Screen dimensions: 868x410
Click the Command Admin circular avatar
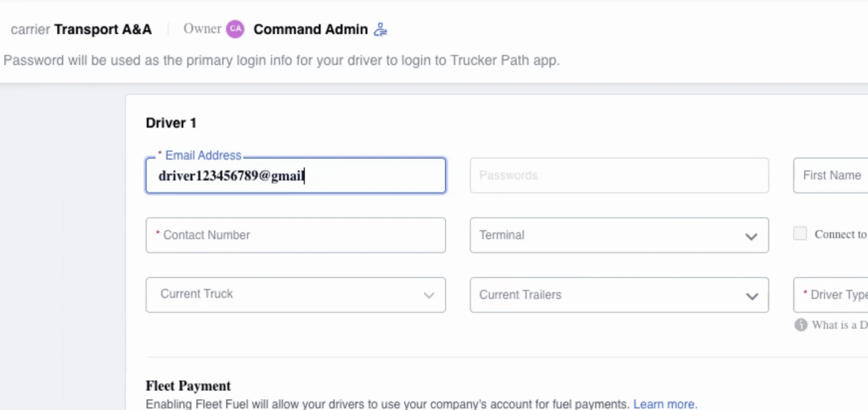tap(235, 29)
